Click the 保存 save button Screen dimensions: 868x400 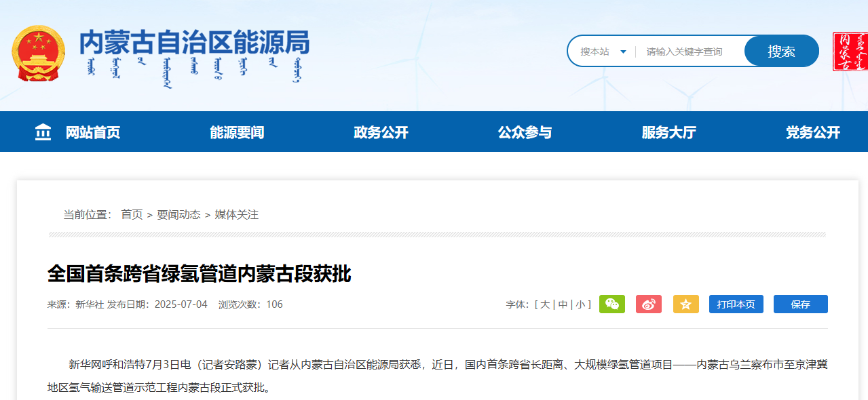click(x=800, y=304)
